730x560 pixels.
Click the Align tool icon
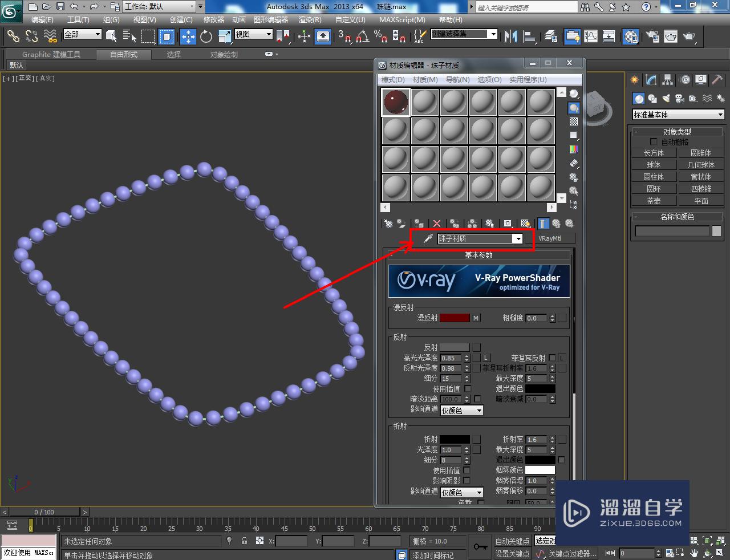tap(530, 36)
